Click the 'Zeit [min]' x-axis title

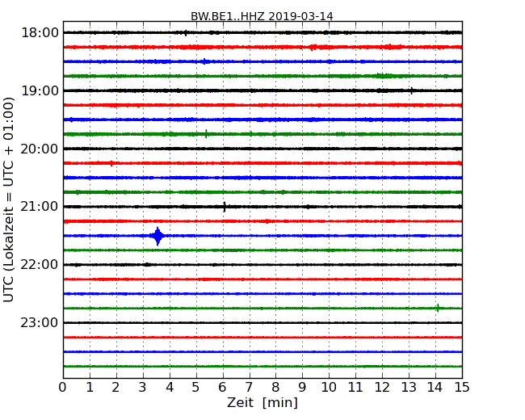coord(262,402)
